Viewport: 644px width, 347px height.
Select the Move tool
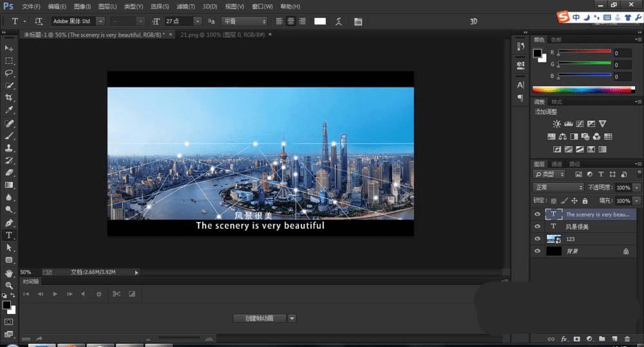click(x=9, y=48)
